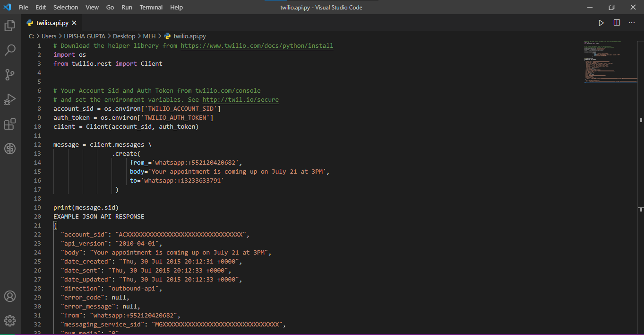
Task: Follow the twilio.com/docs/python/install link
Action: (x=257, y=46)
